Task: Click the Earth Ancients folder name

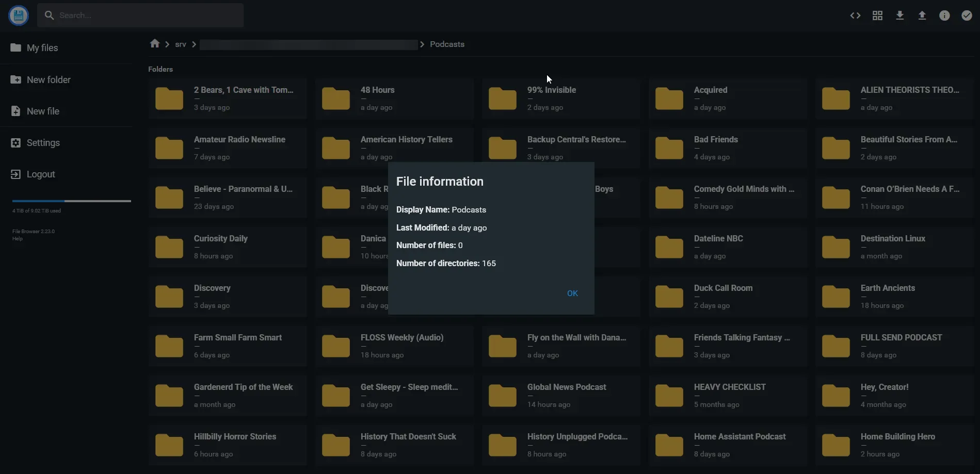Action: pyautogui.click(x=888, y=288)
